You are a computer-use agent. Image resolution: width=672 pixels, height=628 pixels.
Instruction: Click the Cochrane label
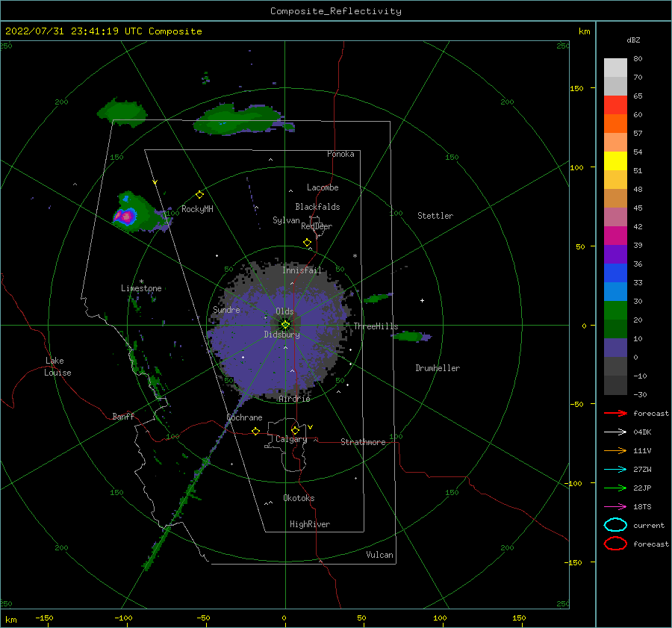tap(244, 417)
